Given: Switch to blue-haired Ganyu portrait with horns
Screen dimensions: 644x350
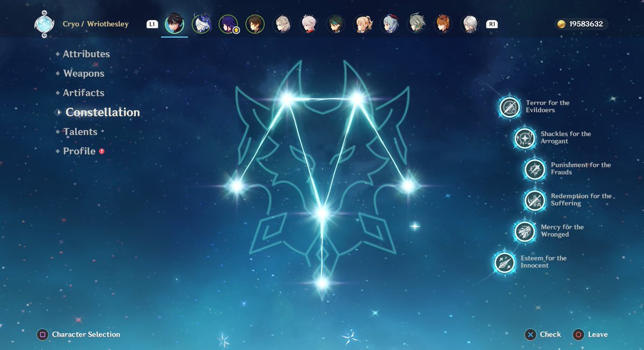Looking at the screenshot, I should coord(390,24).
